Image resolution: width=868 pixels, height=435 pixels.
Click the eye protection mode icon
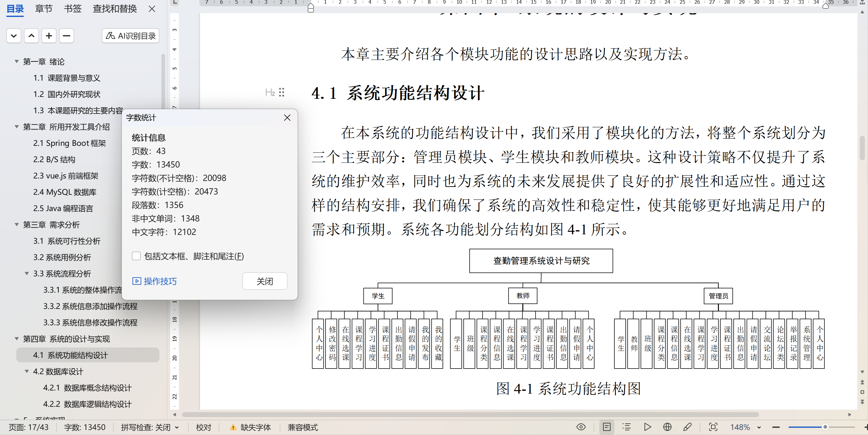581,427
